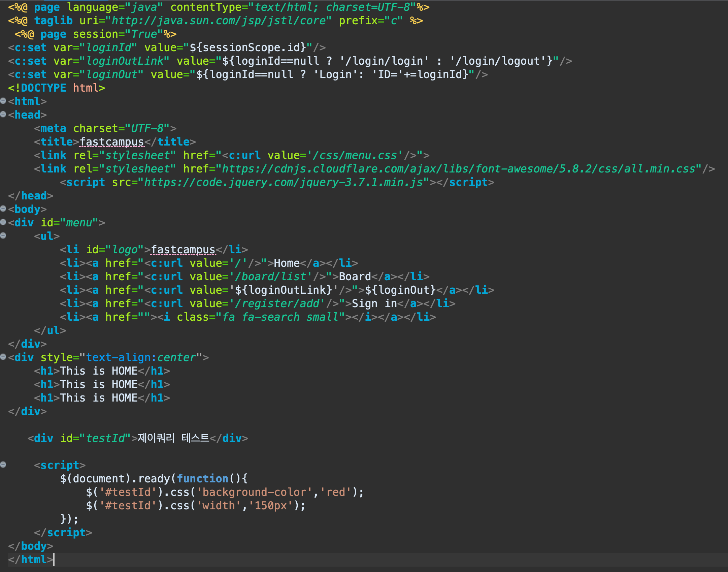
Task: Click the word function in ready call
Action: [x=202, y=479]
